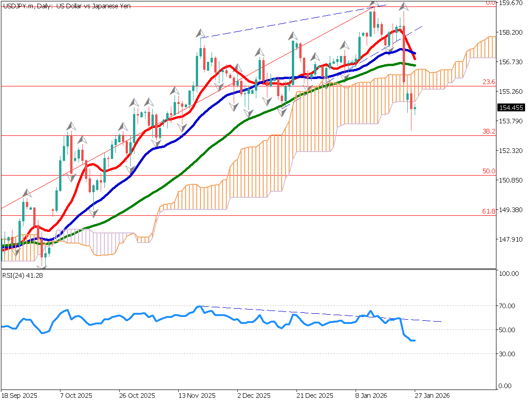Click the fractal arrow above the mid-November peak
Image resolution: width=532 pixels, height=402 pixels.
[200, 33]
